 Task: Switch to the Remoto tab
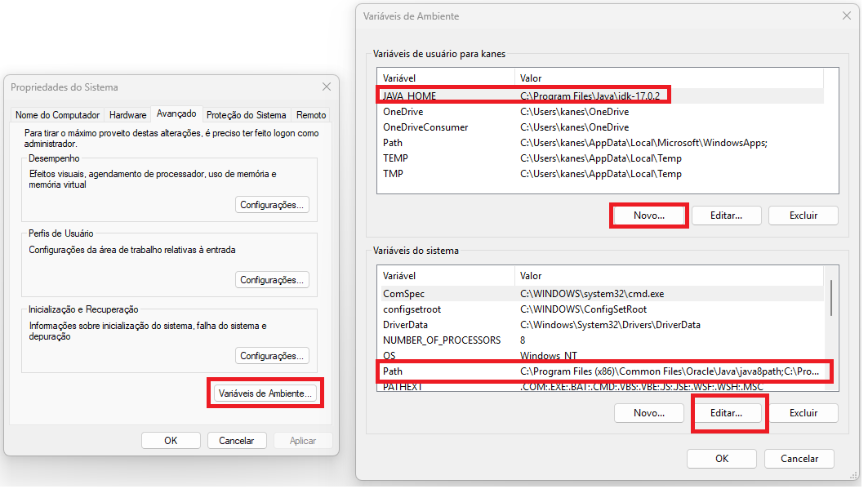click(311, 115)
